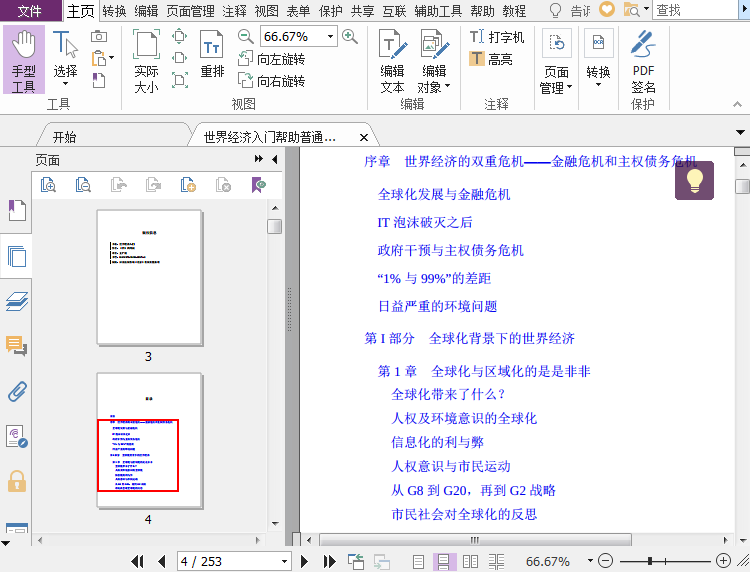
Task: Click the search field (查找)
Action: click(696, 10)
